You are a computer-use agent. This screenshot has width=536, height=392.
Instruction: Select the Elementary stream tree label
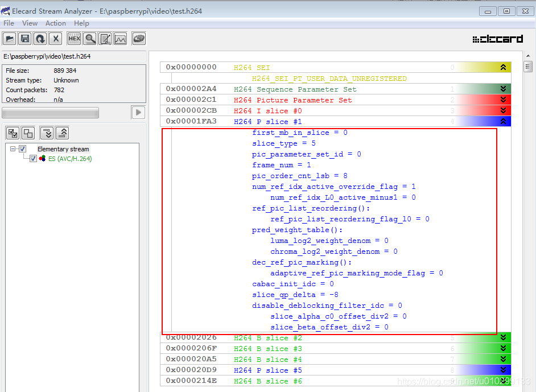(63, 149)
